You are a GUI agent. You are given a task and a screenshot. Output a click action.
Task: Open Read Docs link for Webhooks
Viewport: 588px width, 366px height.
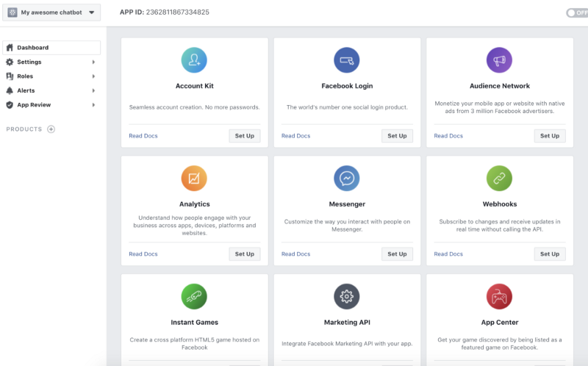(x=448, y=254)
